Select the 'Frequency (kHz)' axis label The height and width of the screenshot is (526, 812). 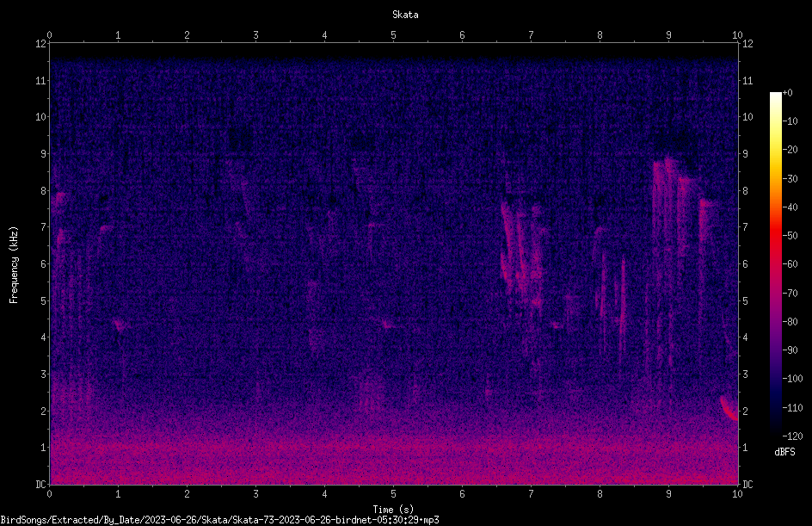coord(14,265)
